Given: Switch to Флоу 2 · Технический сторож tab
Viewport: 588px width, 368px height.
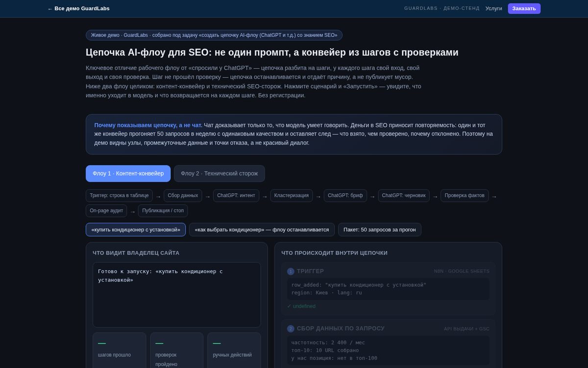Looking at the screenshot, I should pos(219,174).
